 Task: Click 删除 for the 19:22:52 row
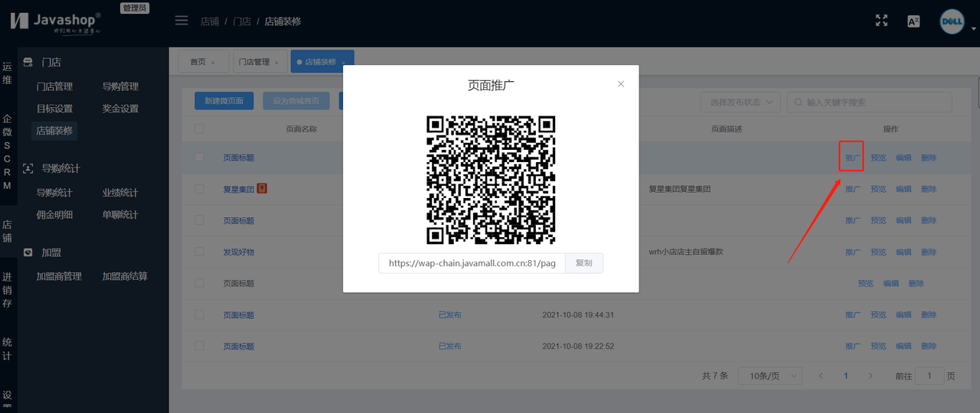[929, 346]
